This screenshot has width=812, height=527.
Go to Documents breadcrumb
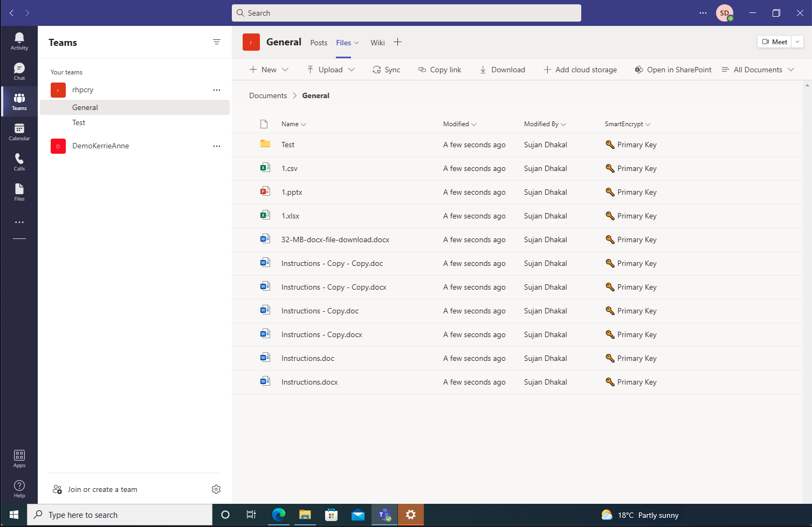pyautogui.click(x=268, y=95)
